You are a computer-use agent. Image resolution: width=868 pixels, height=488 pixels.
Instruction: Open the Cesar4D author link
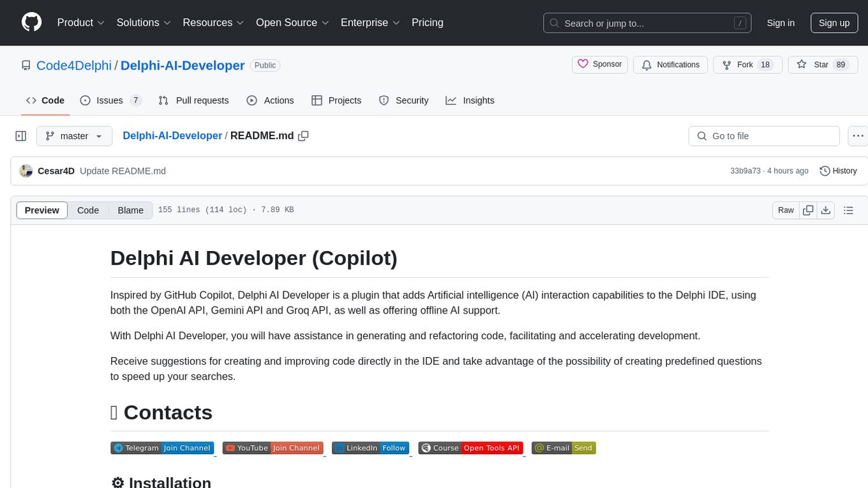56,171
